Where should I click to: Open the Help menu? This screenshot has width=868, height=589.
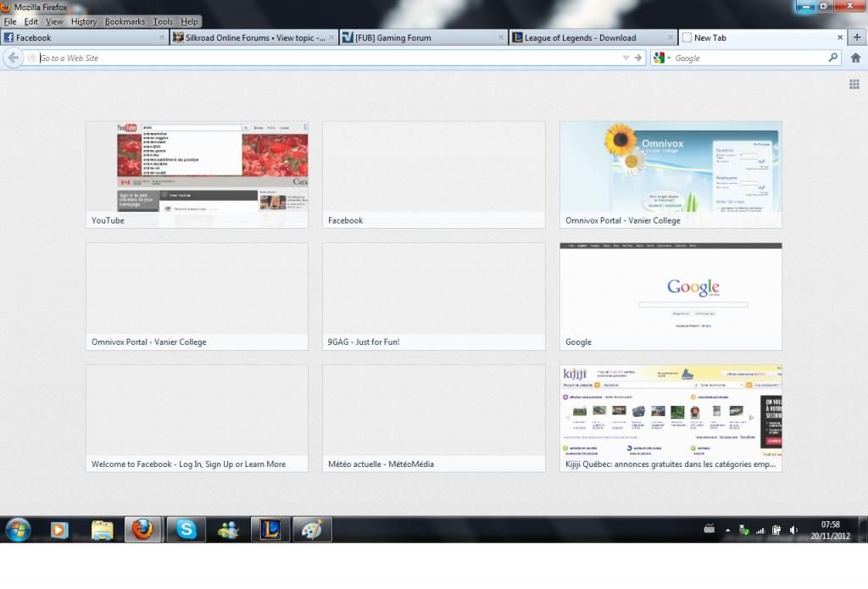[x=189, y=21]
